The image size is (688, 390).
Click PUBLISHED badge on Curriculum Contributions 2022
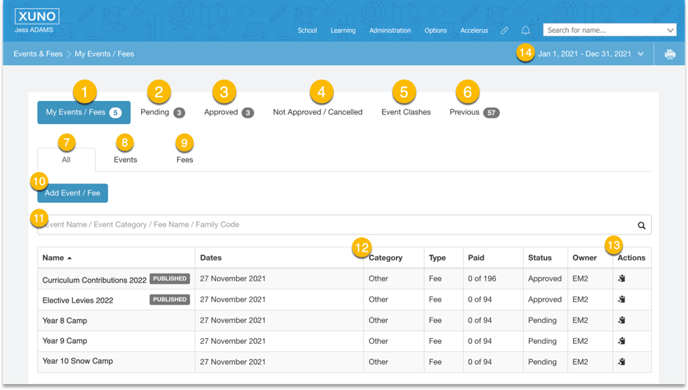click(x=170, y=279)
